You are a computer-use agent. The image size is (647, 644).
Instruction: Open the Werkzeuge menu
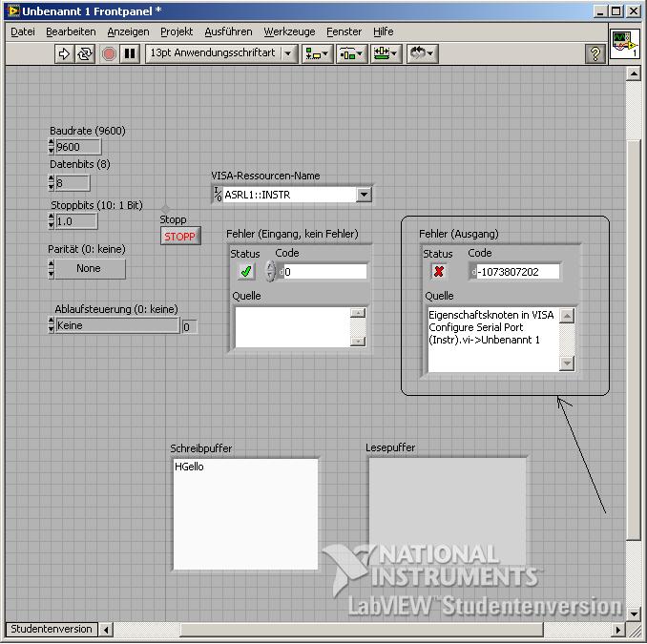click(289, 31)
